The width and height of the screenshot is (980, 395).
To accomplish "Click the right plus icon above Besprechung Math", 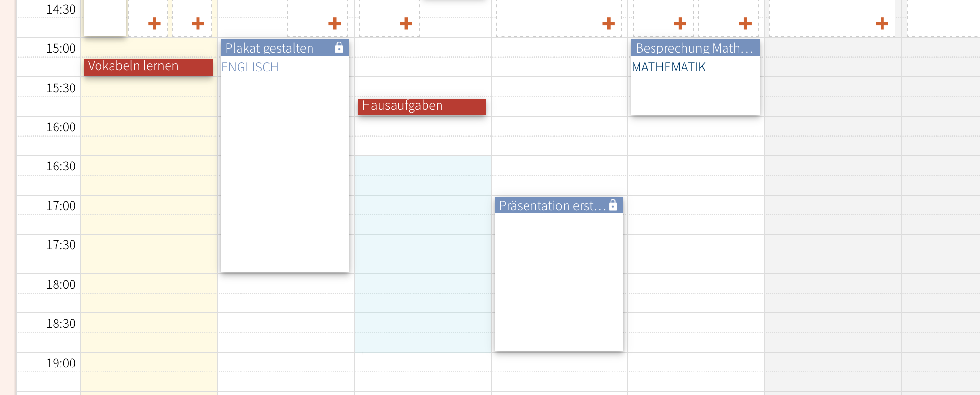I will click(745, 23).
